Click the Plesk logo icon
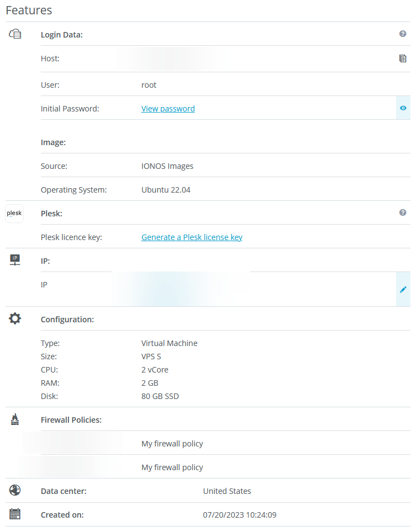The height and width of the screenshot is (532, 417). coord(14,213)
